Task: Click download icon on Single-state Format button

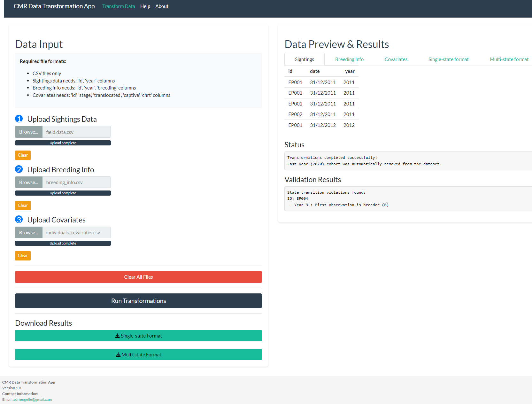Action: click(118, 336)
